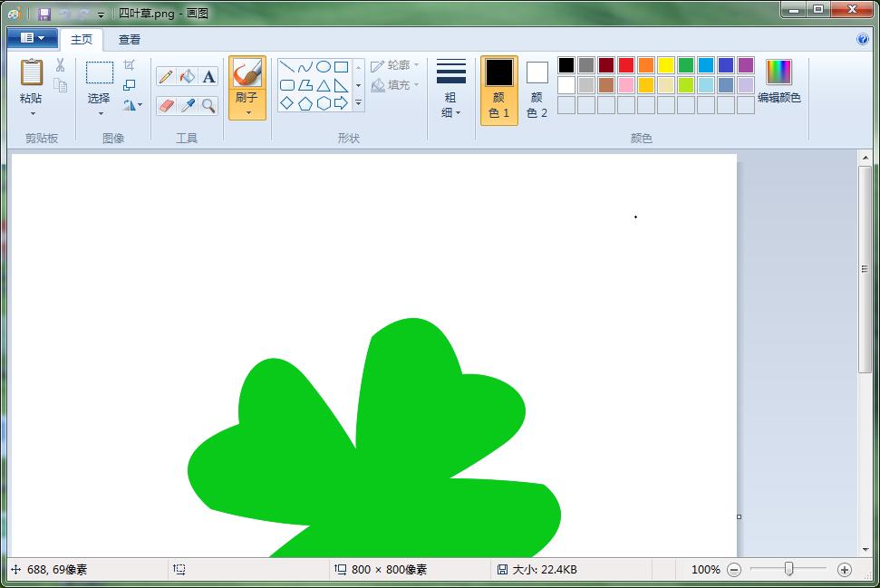The height and width of the screenshot is (588, 880).
Task: Toggle 颜色 2 as active color
Action: coord(537,90)
